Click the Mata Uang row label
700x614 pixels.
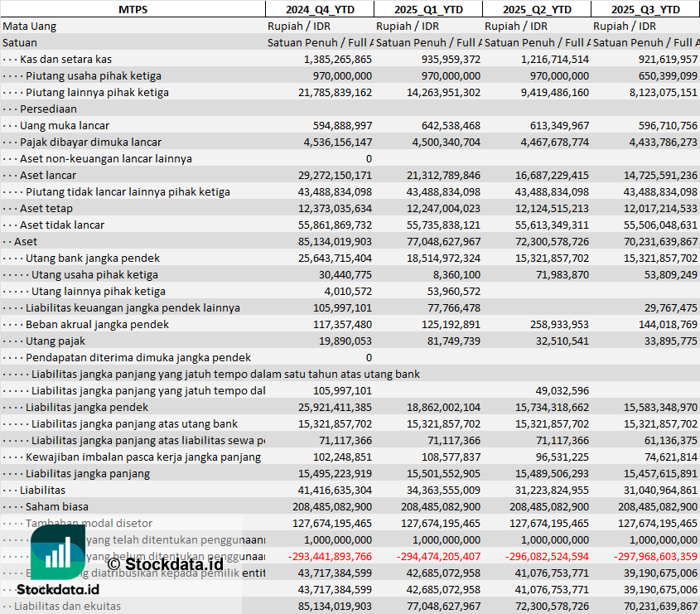tap(30, 26)
